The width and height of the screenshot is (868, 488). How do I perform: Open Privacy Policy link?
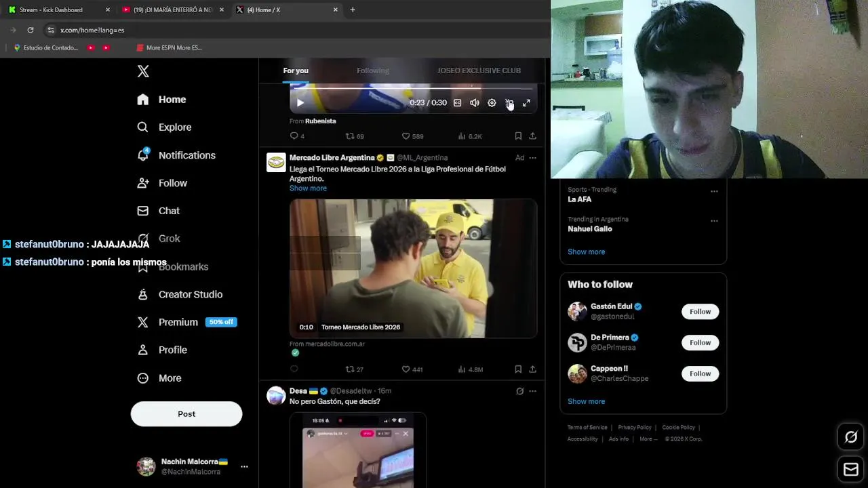(x=635, y=428)
